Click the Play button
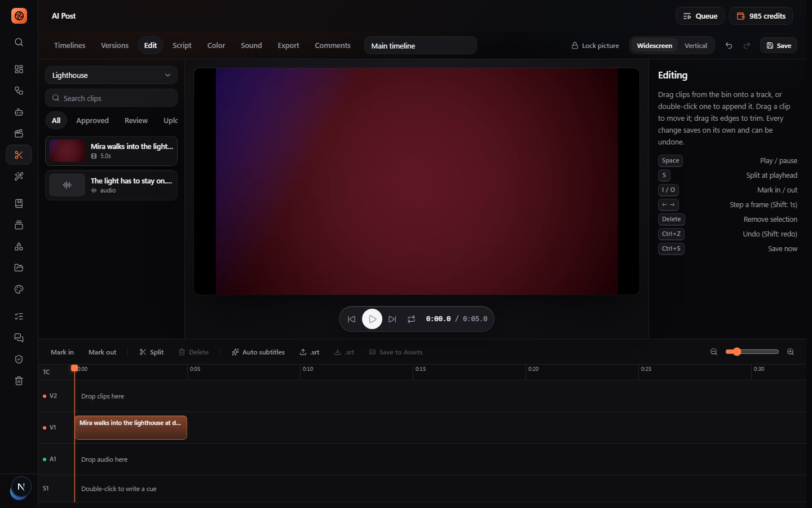The image size is (812, 508). point(372,319)
